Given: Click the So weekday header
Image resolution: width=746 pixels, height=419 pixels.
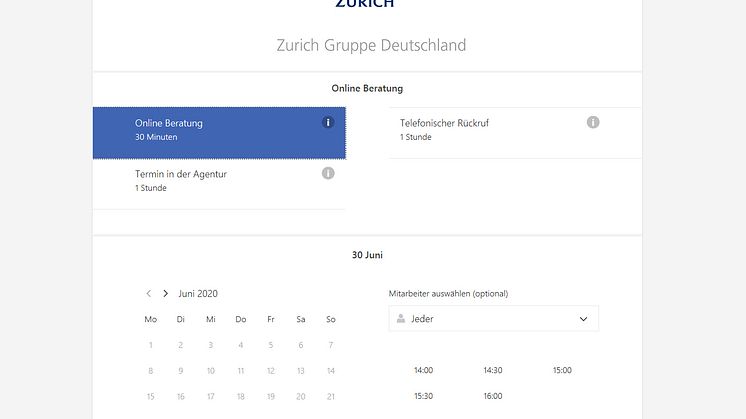Looking at the screenshot, I should [x=331, y=319].
